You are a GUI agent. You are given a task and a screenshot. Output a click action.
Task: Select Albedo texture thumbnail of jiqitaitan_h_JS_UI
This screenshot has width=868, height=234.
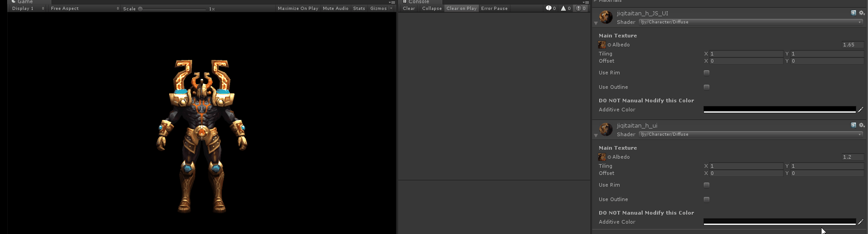[602, 45]
